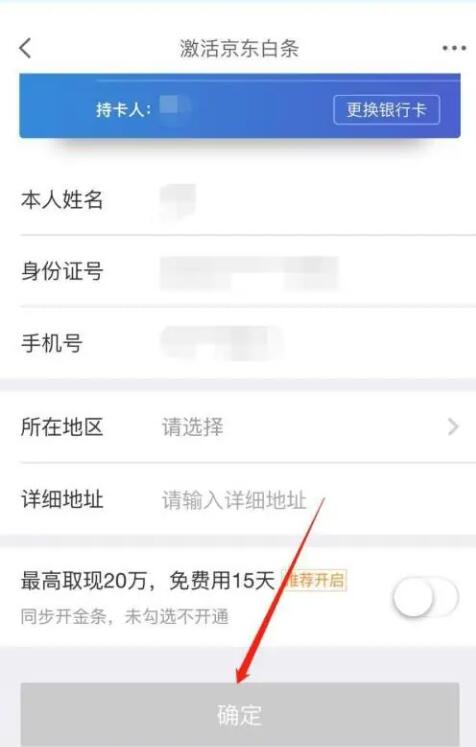The height and width of the screenshot is (747, 476).
Task: Tap the 同步开金条，未勾选不开通 hint text
Action: point(125,616)
